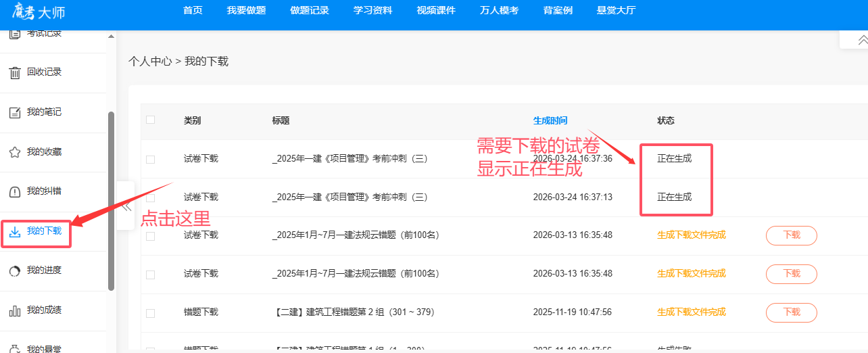Check the box for 建筑工程错题第 2 组 row

tap(150, 313)
